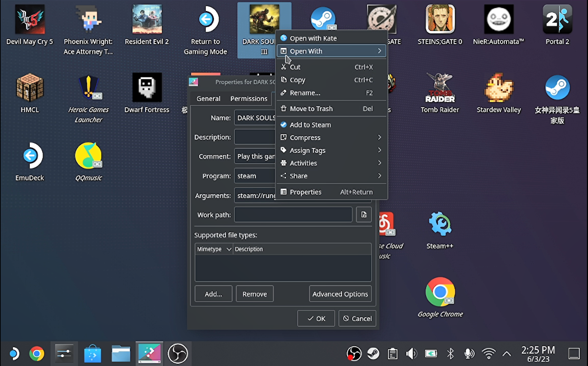Select the Steam icon above 女神异闻录5皇家版

tap(557, 87)
